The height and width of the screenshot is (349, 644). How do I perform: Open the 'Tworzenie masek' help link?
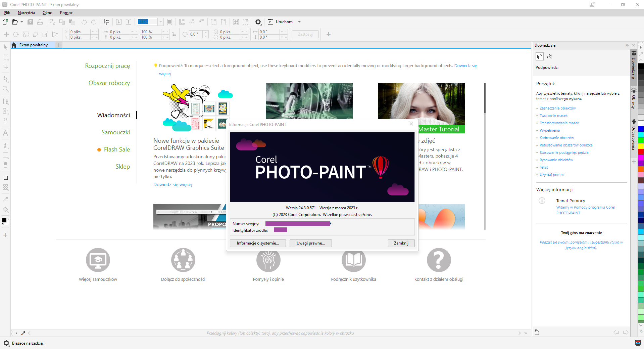coord(553,116)
